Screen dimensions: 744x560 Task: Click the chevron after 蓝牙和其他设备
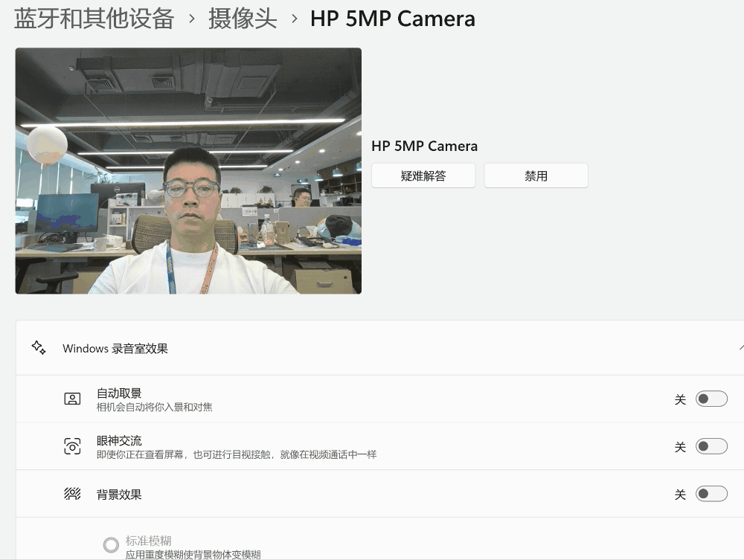[x=192, y=19]
